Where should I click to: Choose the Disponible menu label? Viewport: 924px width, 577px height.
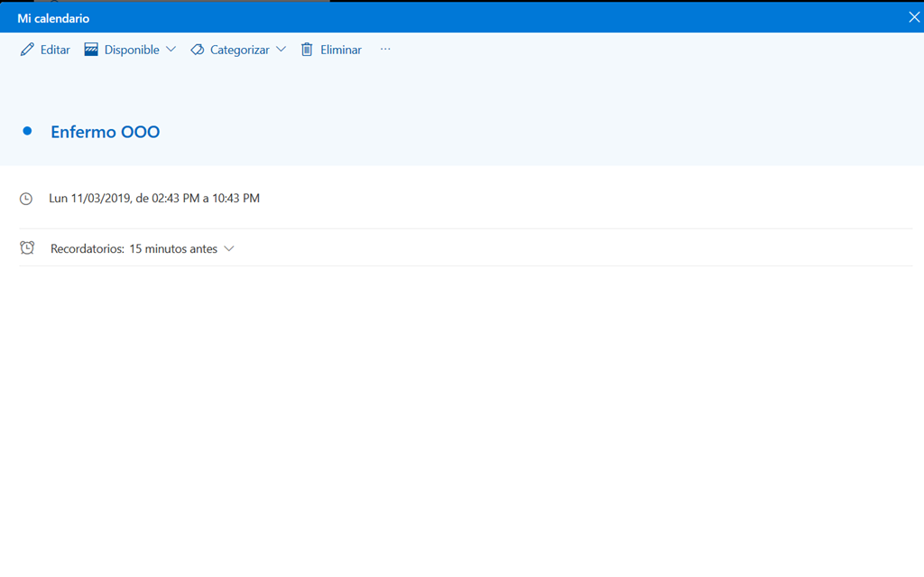pos(132,50)
